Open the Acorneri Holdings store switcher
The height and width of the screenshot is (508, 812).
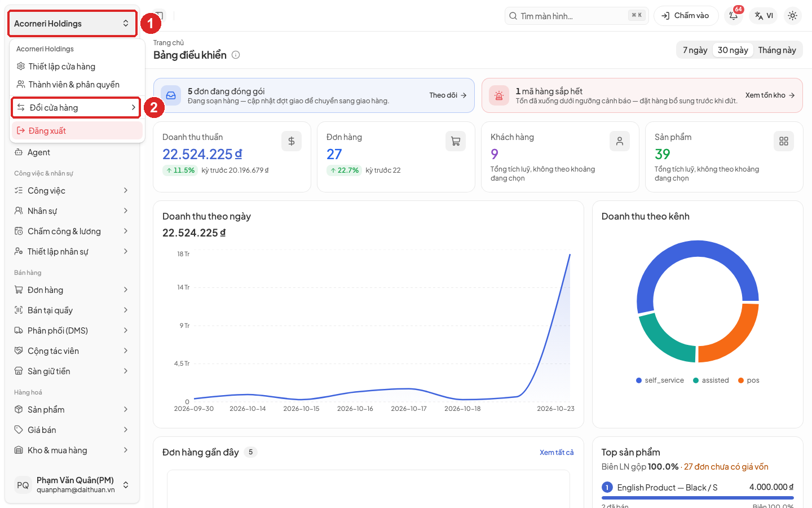(x=72, y=24)
